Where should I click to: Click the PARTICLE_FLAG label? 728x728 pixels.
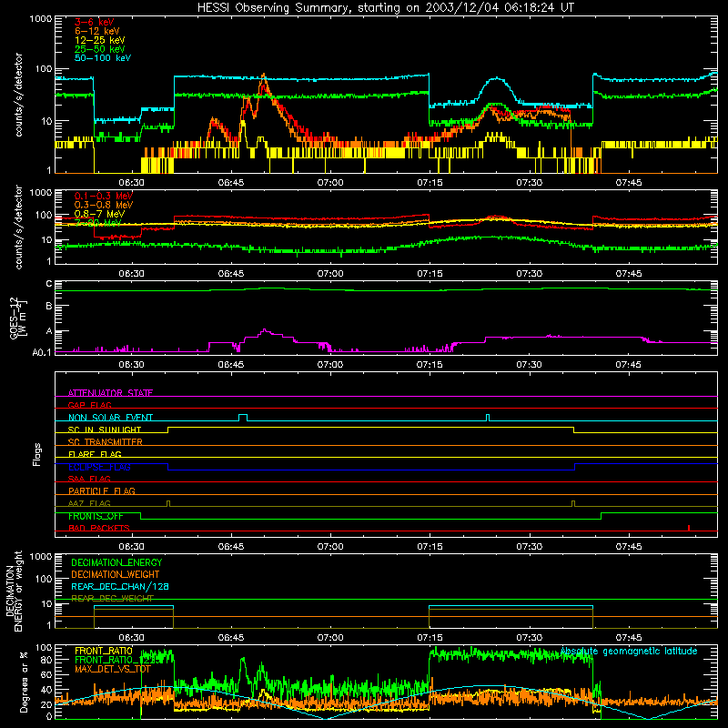(102, 490)
